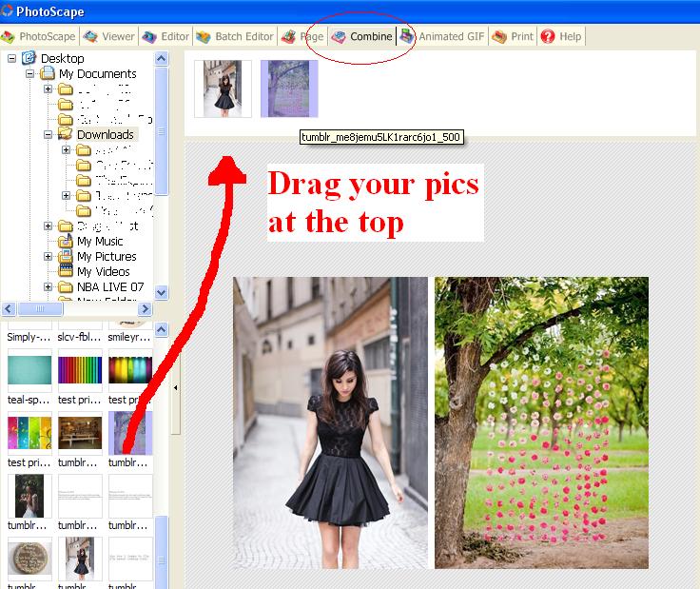Image resolution: width=700 pixels, height=589 pixels.
Task: Click the Editor tab icon
Action: pos(149,36)
